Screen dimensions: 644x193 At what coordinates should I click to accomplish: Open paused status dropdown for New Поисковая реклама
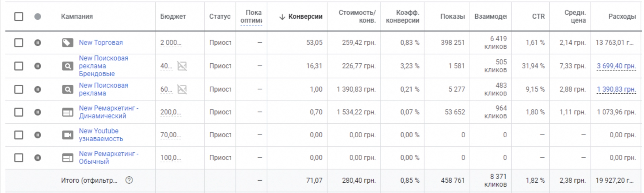(x=38, y=89)
